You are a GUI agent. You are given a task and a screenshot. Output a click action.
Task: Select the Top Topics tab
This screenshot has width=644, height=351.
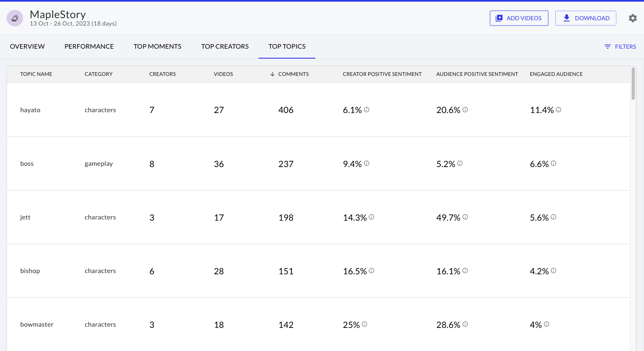[287, 47]
